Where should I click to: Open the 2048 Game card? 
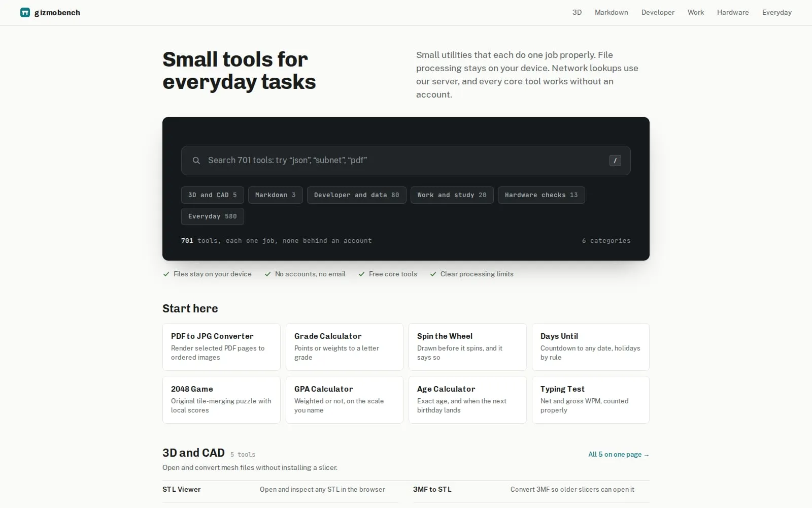click(x=221, y=400)
